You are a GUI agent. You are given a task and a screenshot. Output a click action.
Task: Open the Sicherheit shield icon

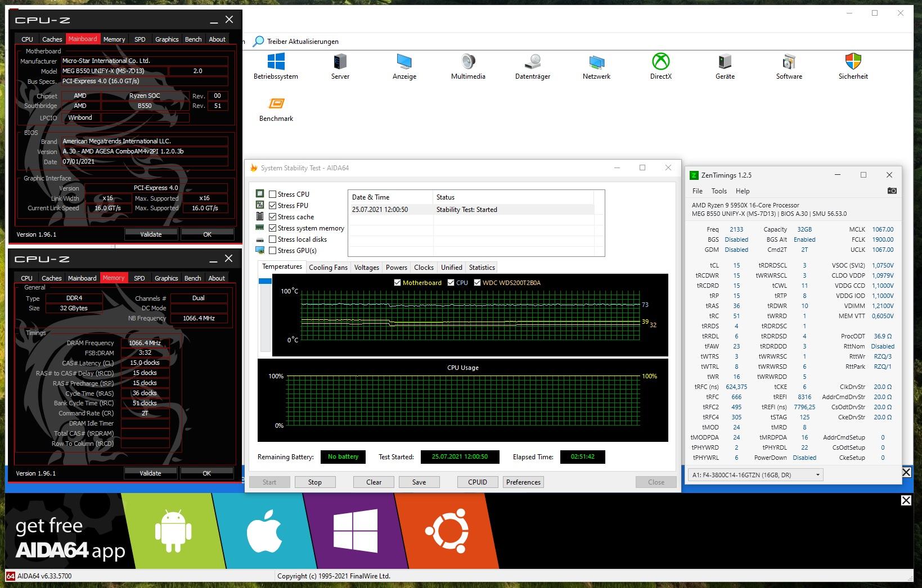[x=853, y=61]
